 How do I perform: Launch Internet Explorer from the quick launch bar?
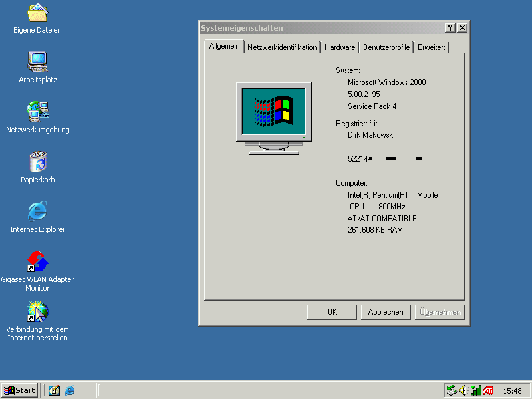click(x=70, y=390)
